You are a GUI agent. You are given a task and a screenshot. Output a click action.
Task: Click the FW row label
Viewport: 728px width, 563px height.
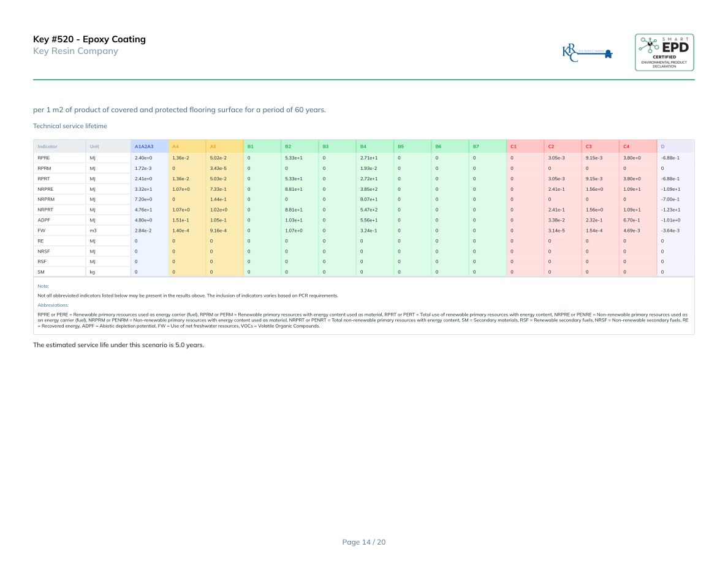pos(41,231)
